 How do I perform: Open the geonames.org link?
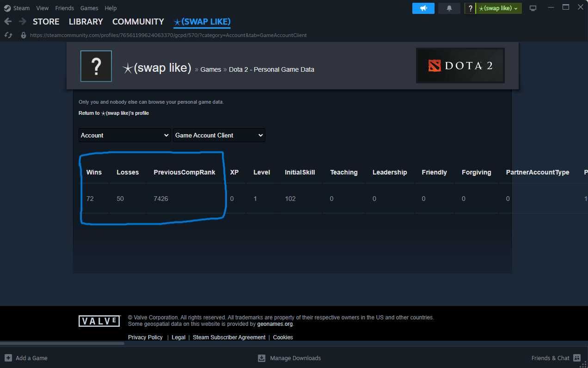(275, 324)
